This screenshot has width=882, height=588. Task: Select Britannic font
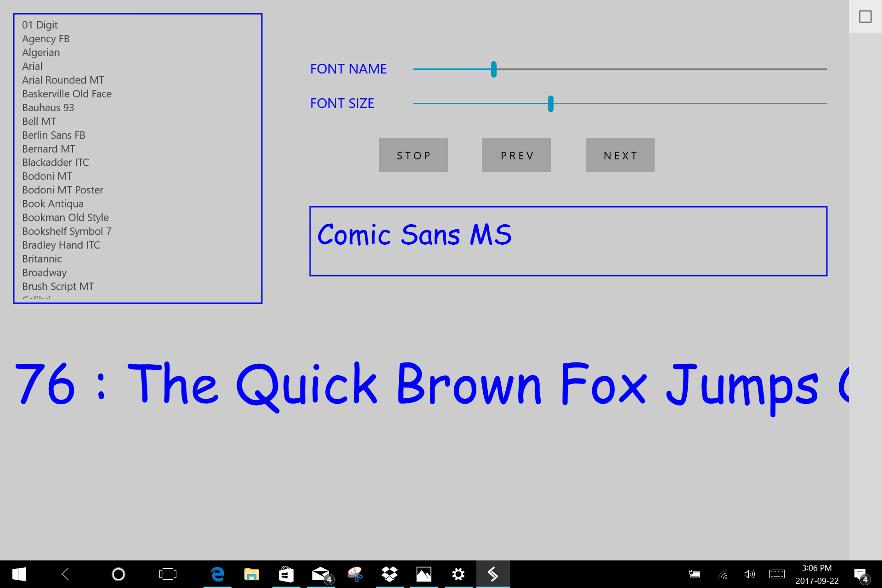pos(42,259)
